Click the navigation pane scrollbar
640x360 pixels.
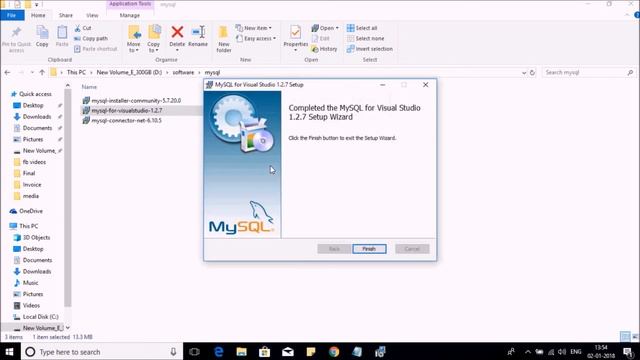click(x=67, y=198)
